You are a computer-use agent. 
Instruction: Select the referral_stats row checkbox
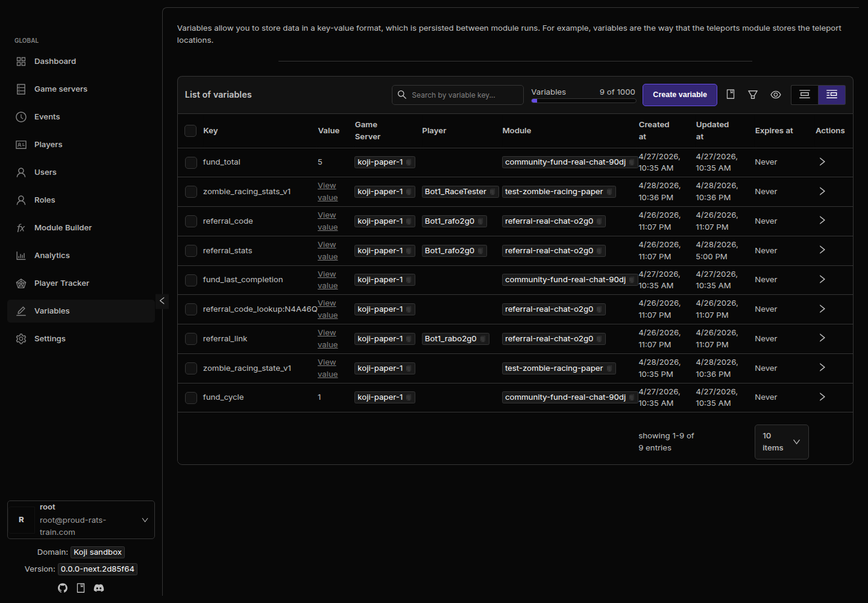coord(191,251)
